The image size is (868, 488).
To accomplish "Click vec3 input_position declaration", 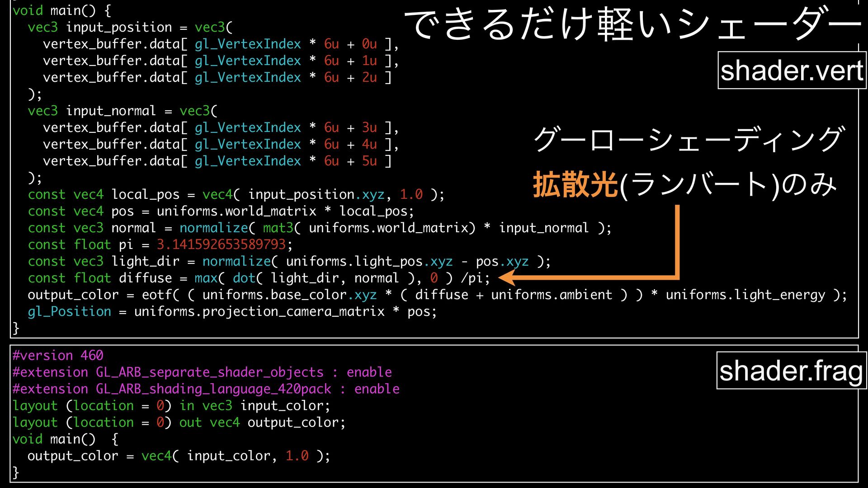I will coord(99,27).
